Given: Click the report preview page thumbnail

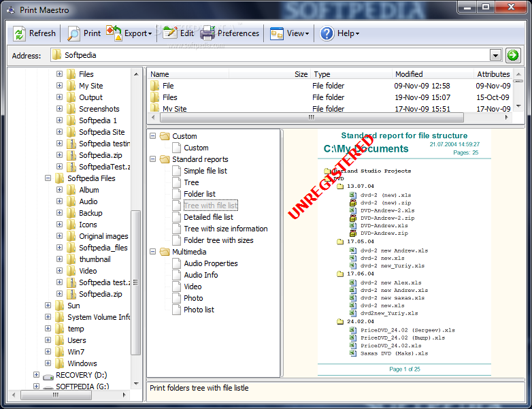Looking at the screenshot, I should click(404, 253).
